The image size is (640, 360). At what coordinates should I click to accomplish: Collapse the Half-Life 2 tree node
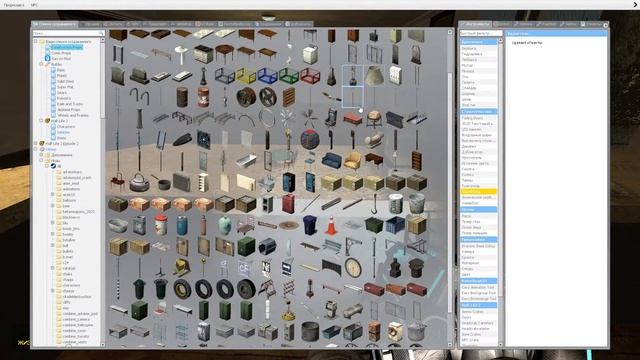click(41, 121)
